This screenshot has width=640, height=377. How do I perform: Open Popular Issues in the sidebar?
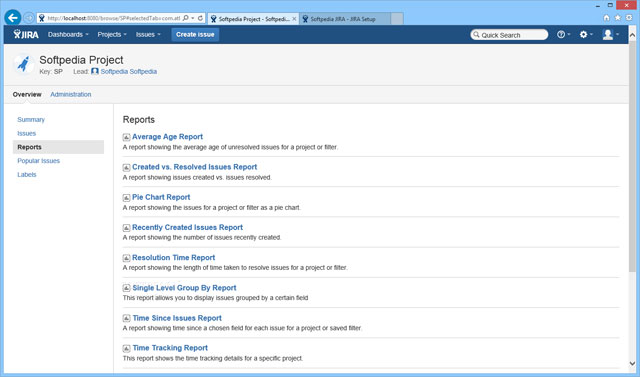click(x=38, y=161)
